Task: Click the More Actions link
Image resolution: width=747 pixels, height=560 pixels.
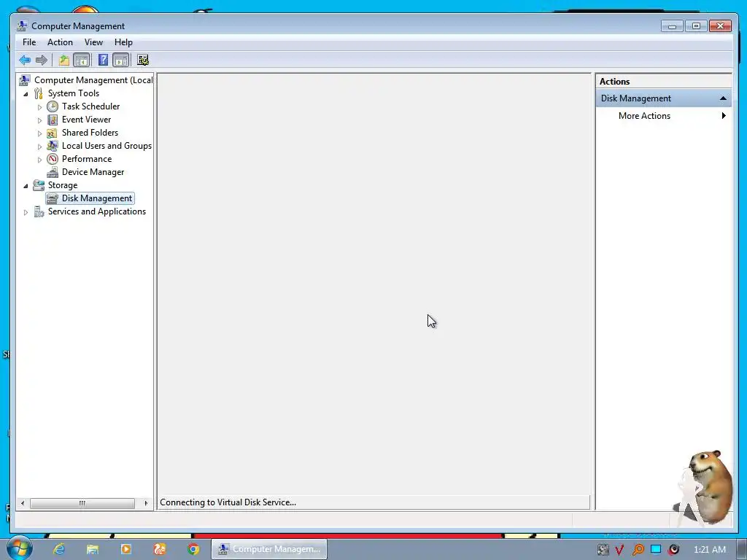Action: click(x=644, y=116)
